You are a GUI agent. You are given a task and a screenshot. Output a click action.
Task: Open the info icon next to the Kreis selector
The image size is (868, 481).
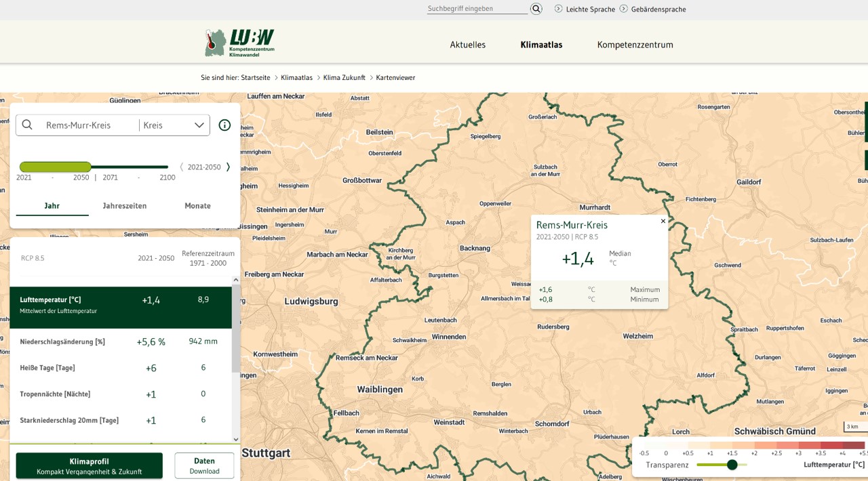coord(224,125)
